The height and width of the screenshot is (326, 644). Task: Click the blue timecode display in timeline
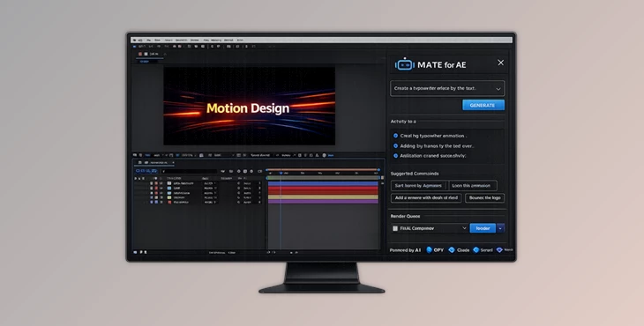[146, 171]
